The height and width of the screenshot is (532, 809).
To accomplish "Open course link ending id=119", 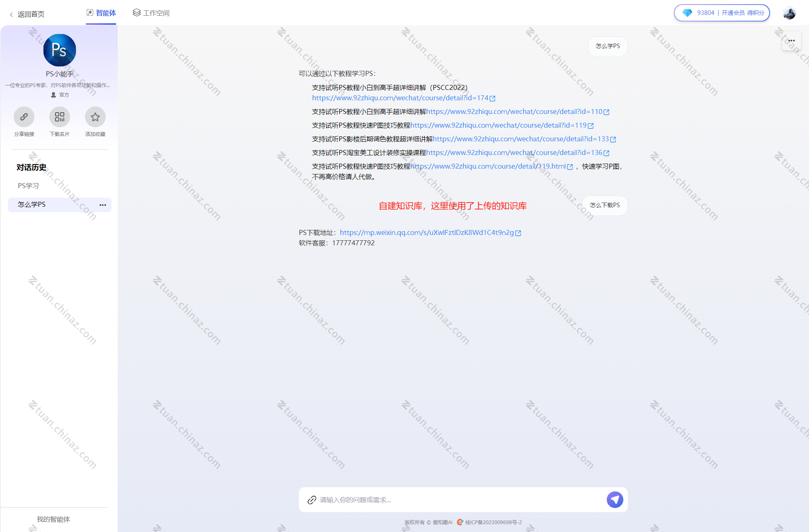I will coord(499,125).
